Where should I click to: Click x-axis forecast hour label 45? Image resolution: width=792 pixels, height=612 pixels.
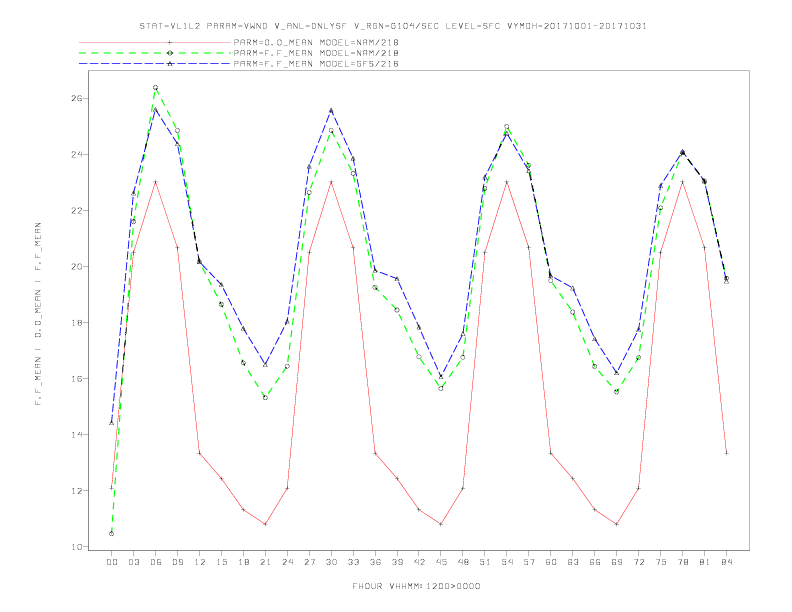pos(441,562)
